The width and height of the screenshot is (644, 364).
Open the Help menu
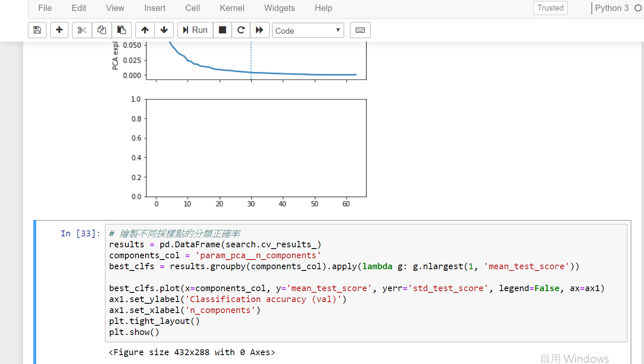click(324, 8)
